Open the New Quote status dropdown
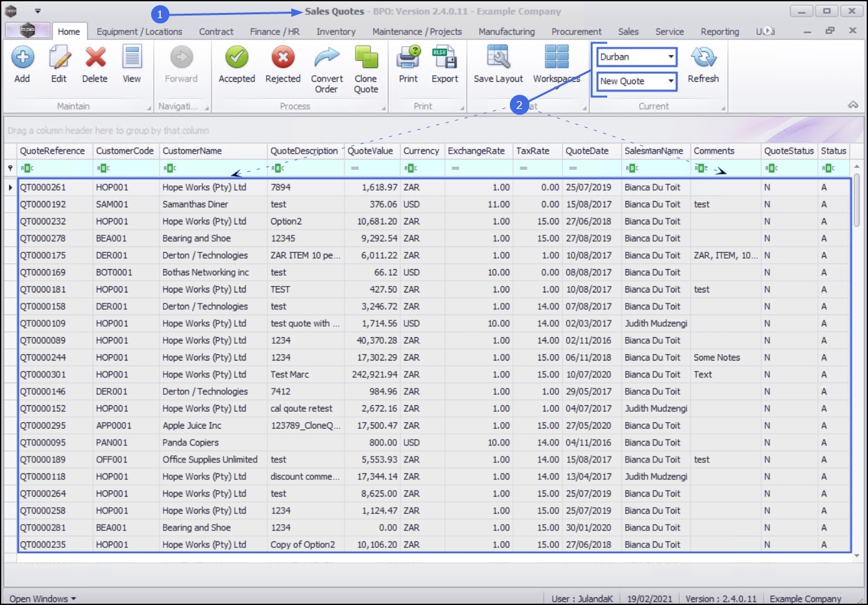This screenshot has height=605, width=868. 671,81
